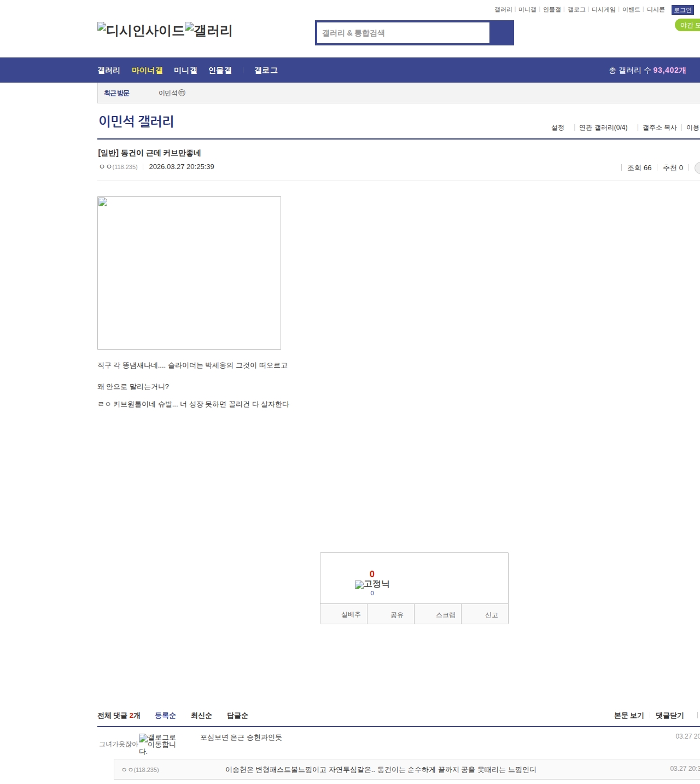Click the 갤로그 icon beside 그녀가웃잖아

pyautogui.click(x=157, y=744)
